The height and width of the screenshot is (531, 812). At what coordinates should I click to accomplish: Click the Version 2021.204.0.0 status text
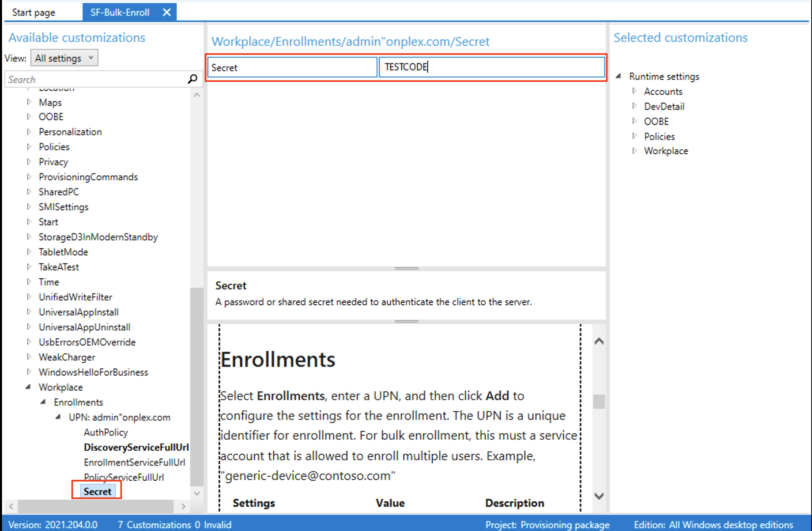tap(53, 525)
